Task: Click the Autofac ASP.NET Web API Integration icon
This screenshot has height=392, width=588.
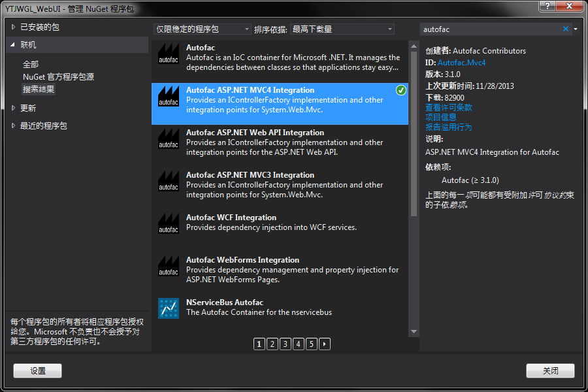Action: [x=169, y=139]
